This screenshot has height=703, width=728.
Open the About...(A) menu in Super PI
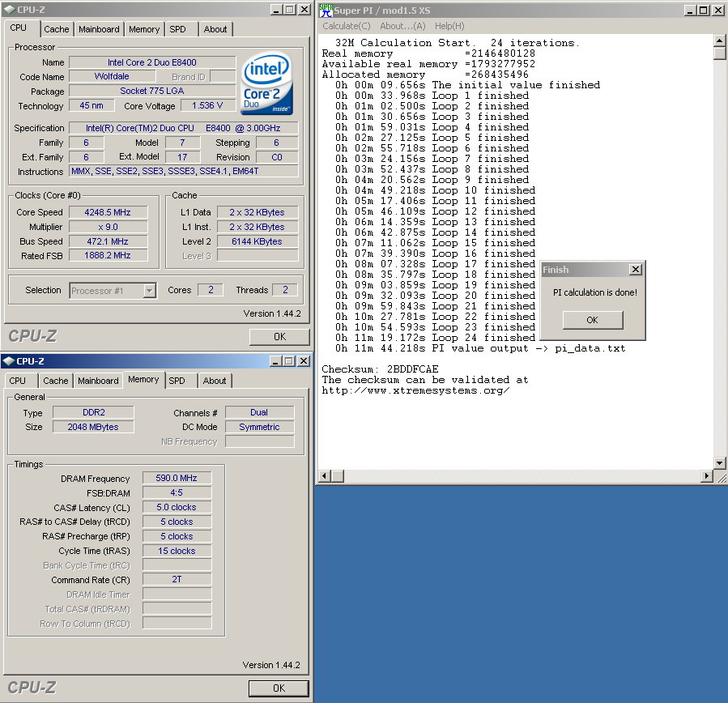tap(402, 26)
